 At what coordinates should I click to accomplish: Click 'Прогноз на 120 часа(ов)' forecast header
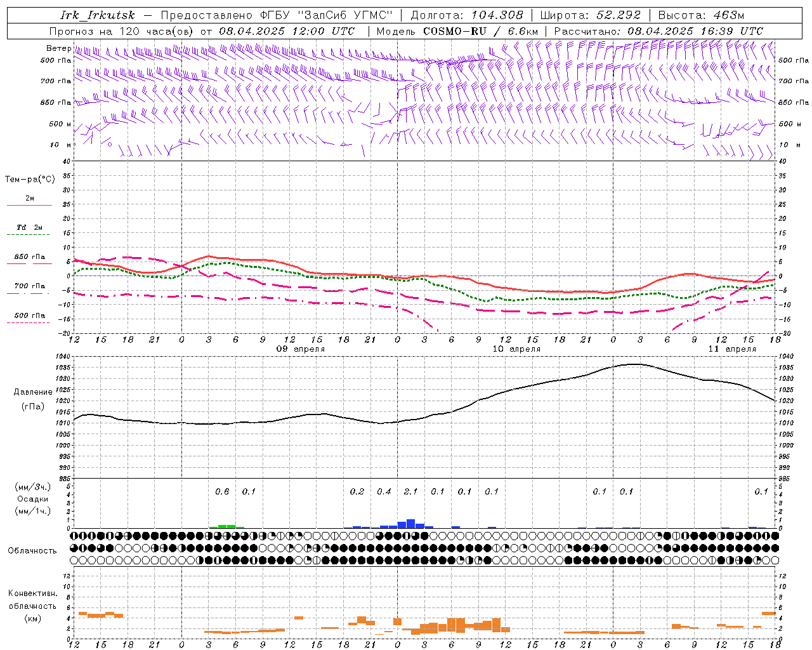[x=122, y=31]
